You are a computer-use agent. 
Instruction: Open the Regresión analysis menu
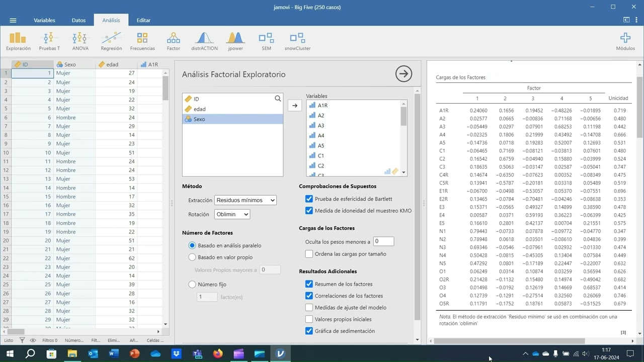[x=111, y=41]
